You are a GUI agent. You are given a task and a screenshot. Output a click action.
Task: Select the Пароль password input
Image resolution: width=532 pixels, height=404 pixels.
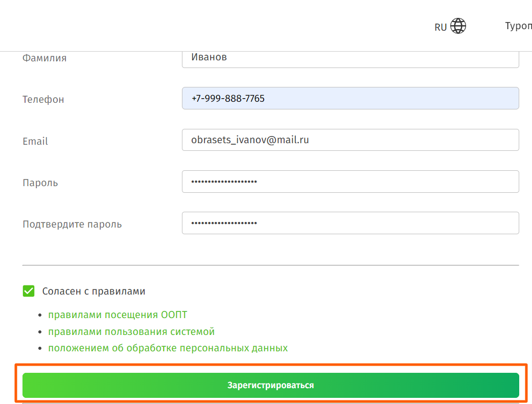coord(350,182)
